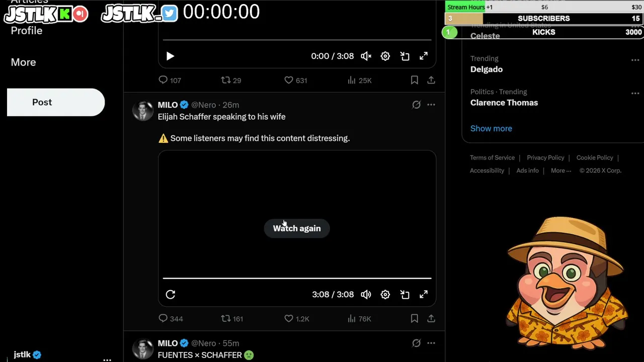644x362 pixels.
Task: Open MILO profile name on 26m post
Action: pyautogui.click(x=168, y=105)
